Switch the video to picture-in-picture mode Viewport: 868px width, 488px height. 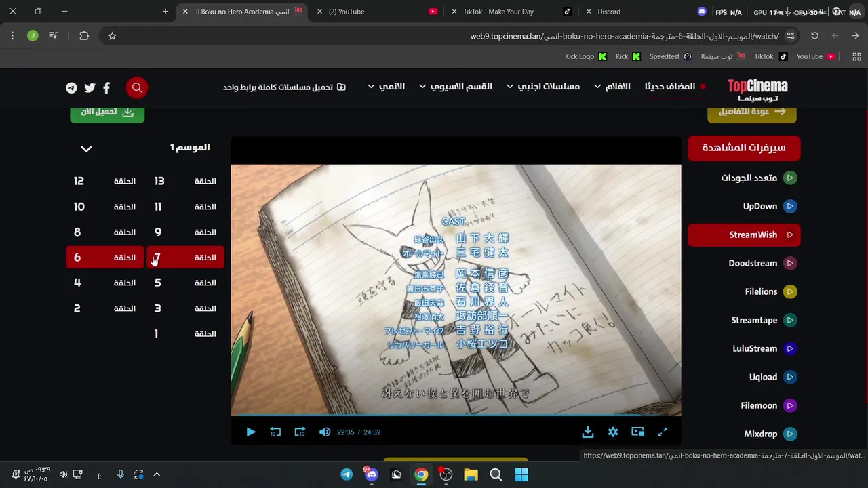tap(637, 432)
